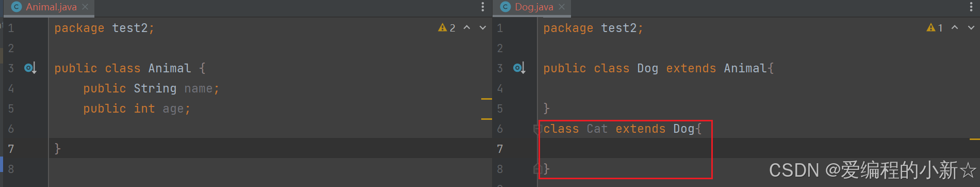Click the subclass gutter icon beside class Animal

pos(30,68)
